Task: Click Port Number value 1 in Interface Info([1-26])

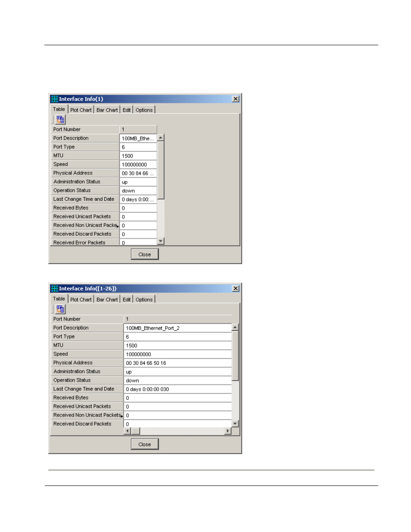Action: [x=177, y=319]
